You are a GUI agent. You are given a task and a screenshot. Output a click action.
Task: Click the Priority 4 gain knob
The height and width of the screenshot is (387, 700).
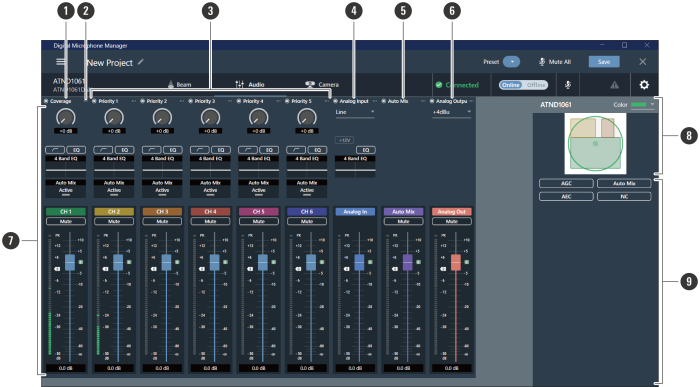click(258, 118)
